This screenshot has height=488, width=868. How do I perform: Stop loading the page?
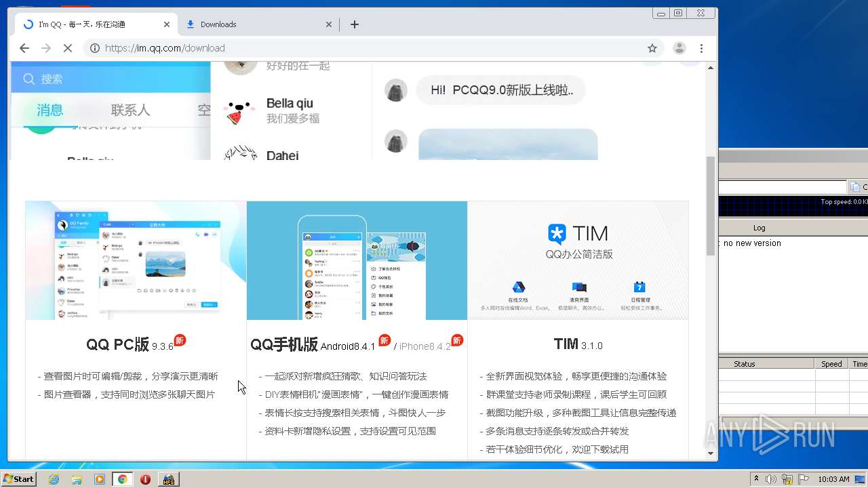click(68, 48)
